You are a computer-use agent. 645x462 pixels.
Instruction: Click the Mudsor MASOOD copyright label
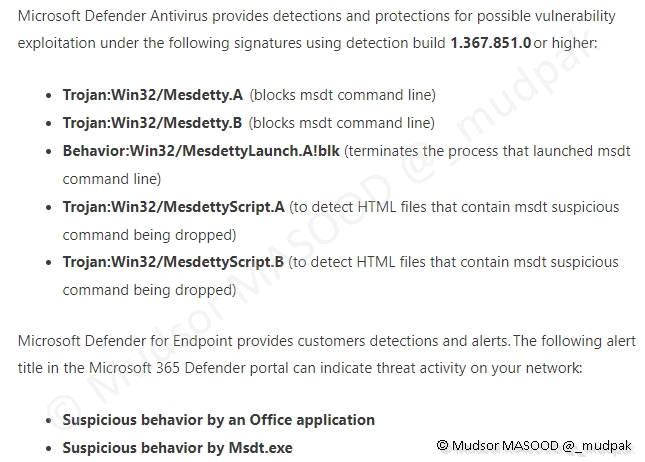(x=530, y=444)
